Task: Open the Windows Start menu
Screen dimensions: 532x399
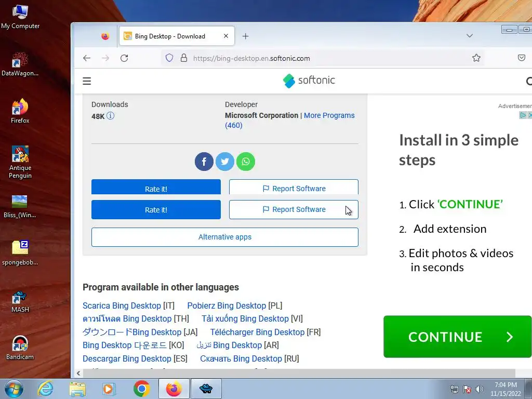Action: point(14,389)
